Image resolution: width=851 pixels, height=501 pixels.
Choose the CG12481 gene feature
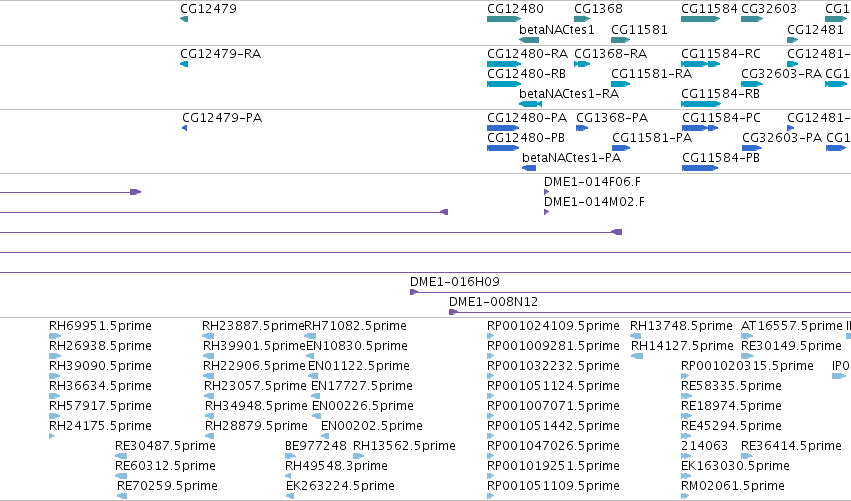(x=792, y=40)
